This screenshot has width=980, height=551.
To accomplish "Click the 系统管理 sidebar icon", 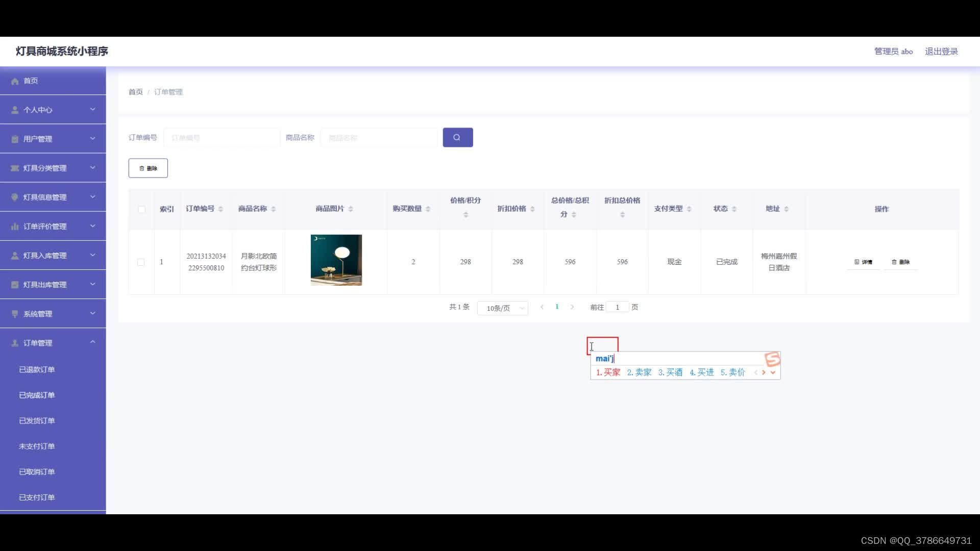I will (15, 314).
